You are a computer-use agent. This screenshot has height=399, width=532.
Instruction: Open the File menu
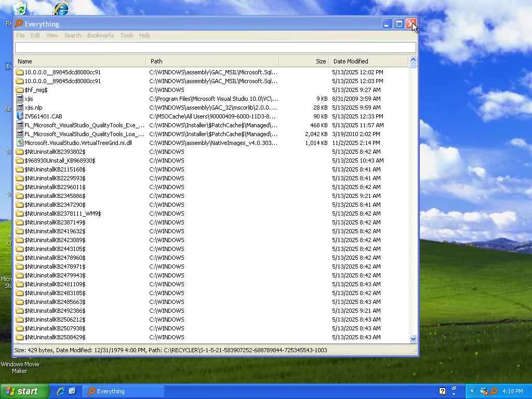[20, 35]
